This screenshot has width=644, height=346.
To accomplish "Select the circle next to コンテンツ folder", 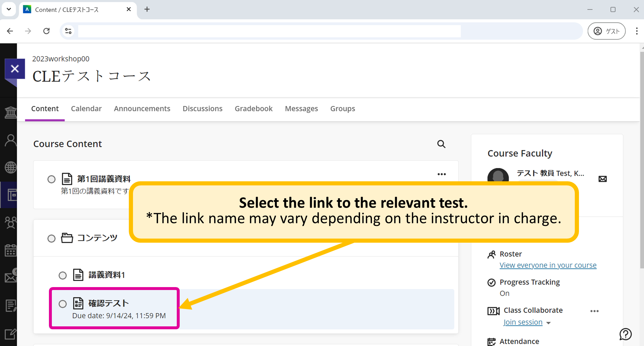I will 52,238.
